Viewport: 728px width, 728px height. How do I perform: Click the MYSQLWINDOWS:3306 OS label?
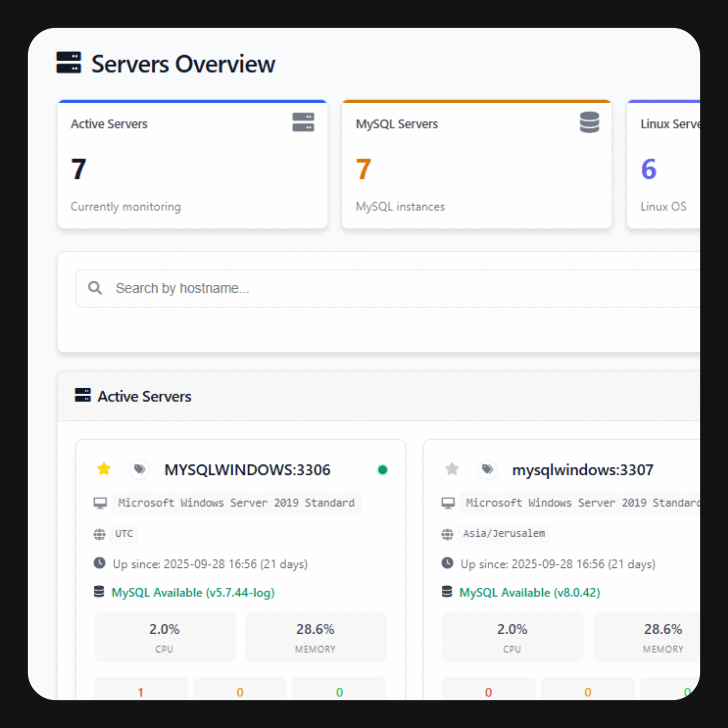coord(237,503)
